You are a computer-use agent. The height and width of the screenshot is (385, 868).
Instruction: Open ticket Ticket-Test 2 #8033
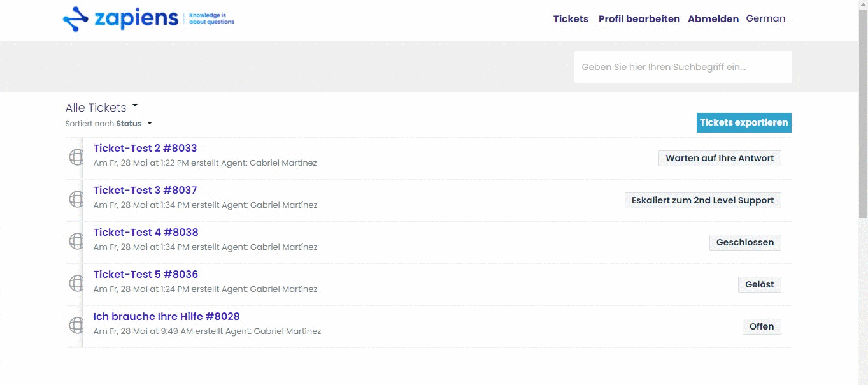pos(145,148)
